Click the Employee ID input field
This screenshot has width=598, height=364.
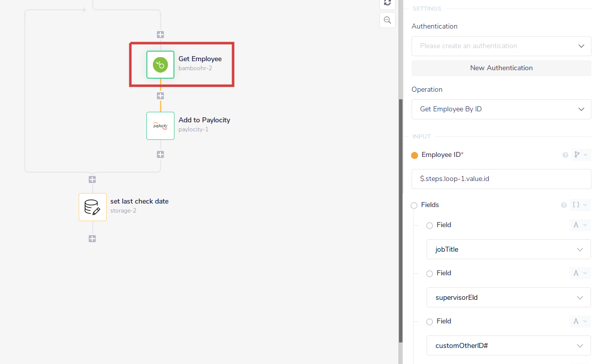pyautogui.click(x=501, y=179)
